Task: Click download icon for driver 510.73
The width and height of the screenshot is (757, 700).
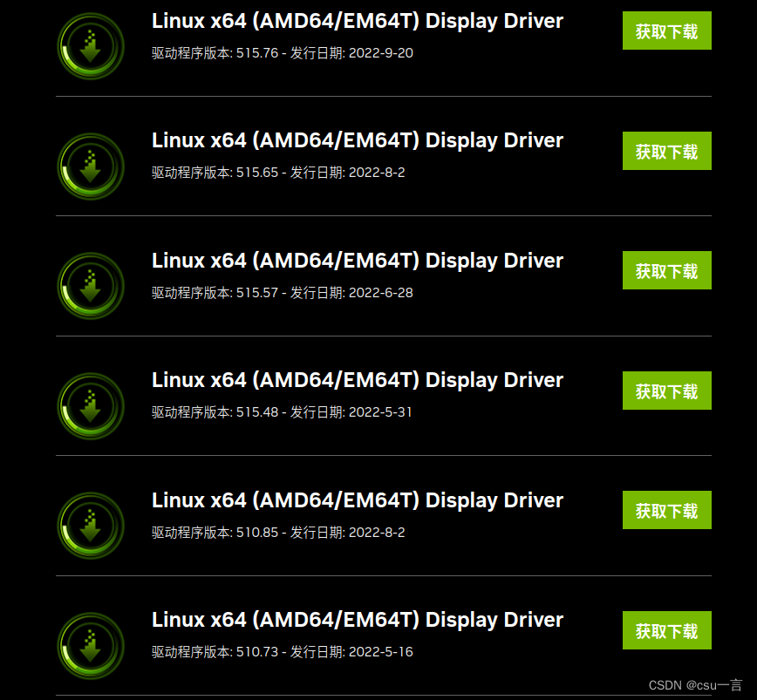Action: coord(91,646)
